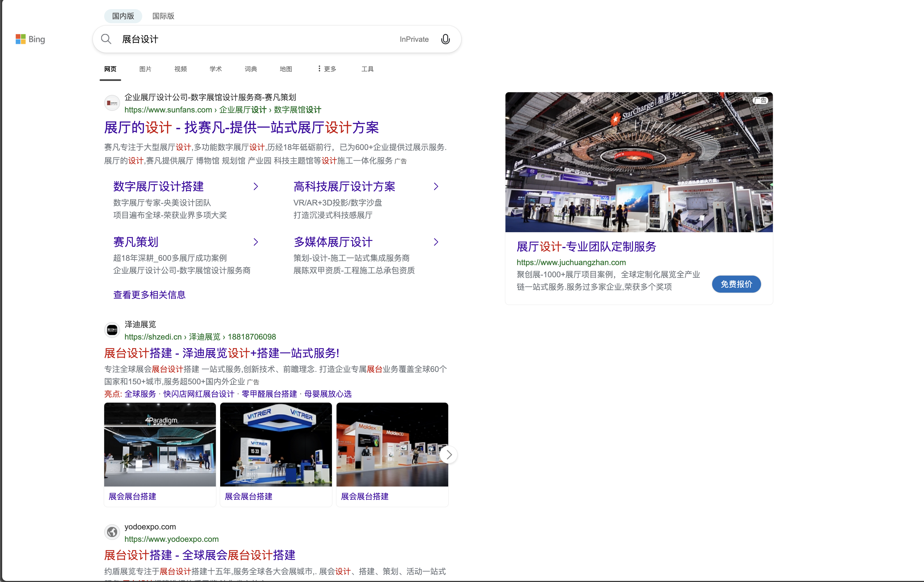Click the shzedi.cn URL link
Image resolution: width=924 pixels, height=582 pixels.
pos(200,337)
